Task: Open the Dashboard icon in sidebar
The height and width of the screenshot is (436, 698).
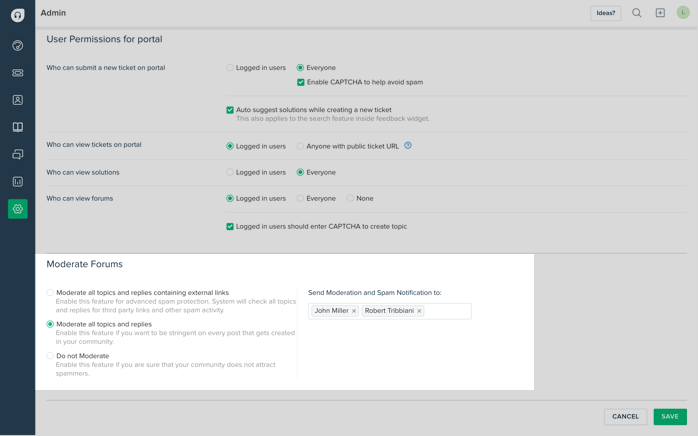Action: 18,46
